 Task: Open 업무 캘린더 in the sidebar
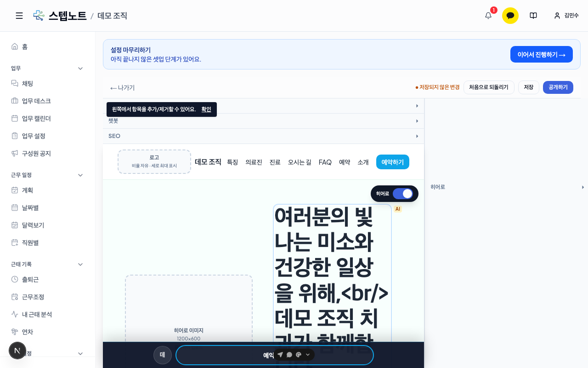(x=48, y=118)
